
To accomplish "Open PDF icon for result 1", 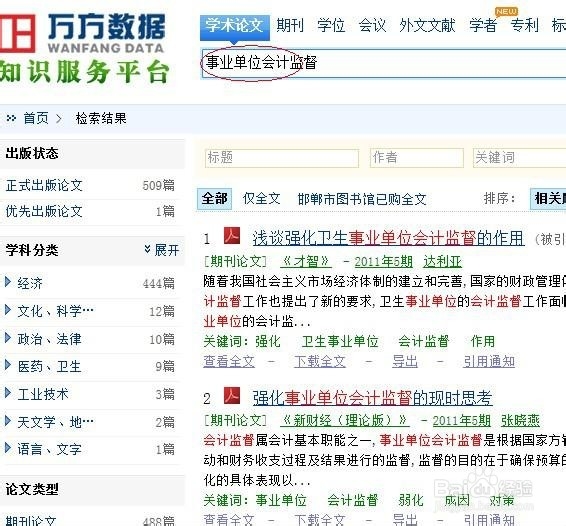I will click(x=232, y=236).
